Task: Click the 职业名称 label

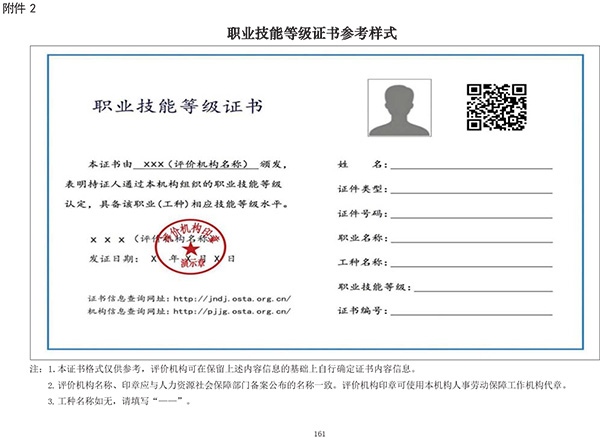Action: click(x=362, y=238)
